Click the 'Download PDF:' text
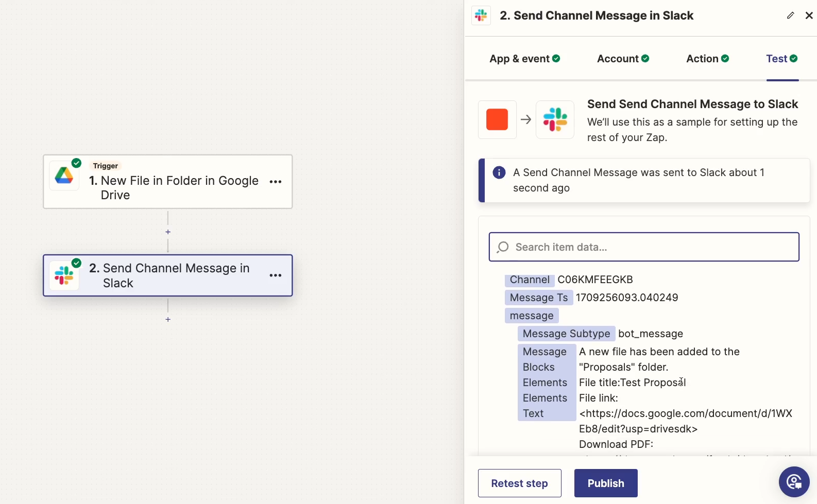This screenshot has width=817, height=504. (616, 444)
